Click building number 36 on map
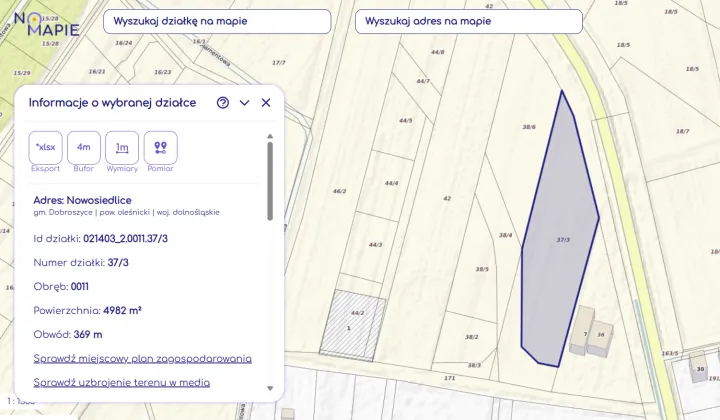The width and height of the screenshot is (720, 420). tap(601, 334)
